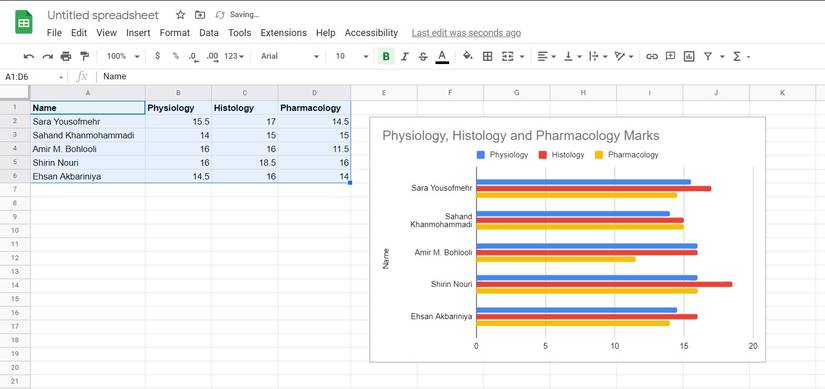Click the Undo arrow icon
The height and width of the screenshot is (389, 825).
(29, 56)
